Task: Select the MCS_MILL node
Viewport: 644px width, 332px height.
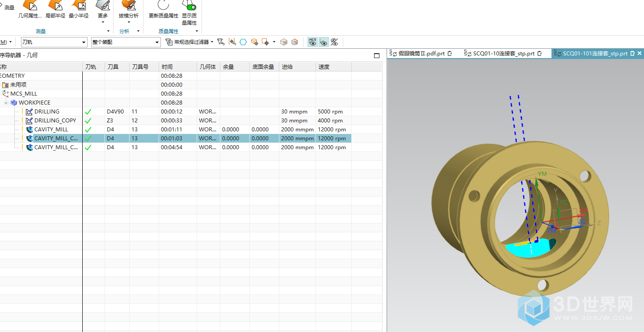Action: (24, 93)
